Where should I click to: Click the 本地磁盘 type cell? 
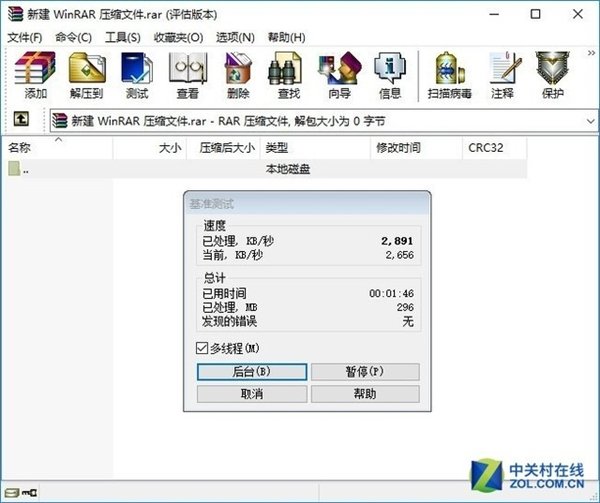coord(288,169)
